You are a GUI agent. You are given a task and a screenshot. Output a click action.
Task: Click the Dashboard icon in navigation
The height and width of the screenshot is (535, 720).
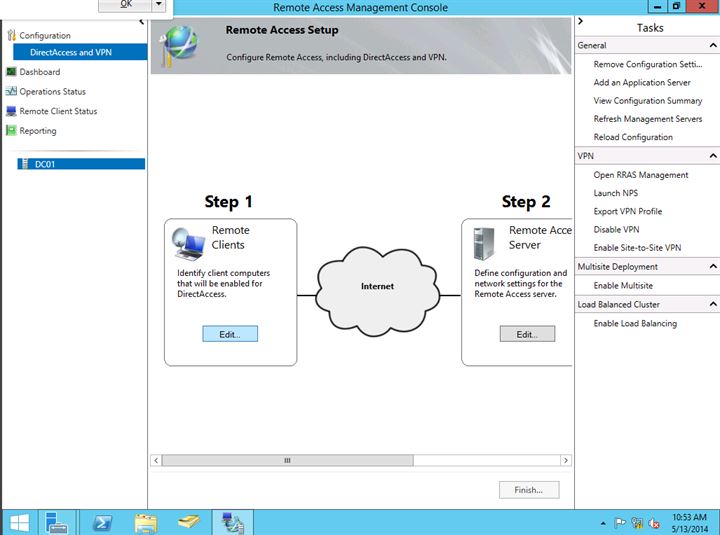[x=11, y=72]
